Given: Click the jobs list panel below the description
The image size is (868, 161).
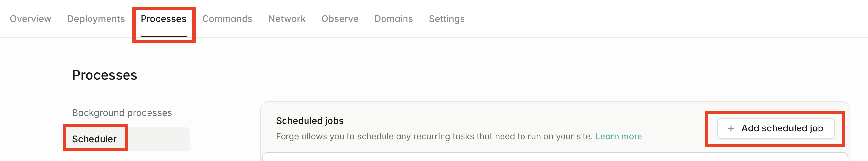Looking at the screenshot, I should click(555, 157).
